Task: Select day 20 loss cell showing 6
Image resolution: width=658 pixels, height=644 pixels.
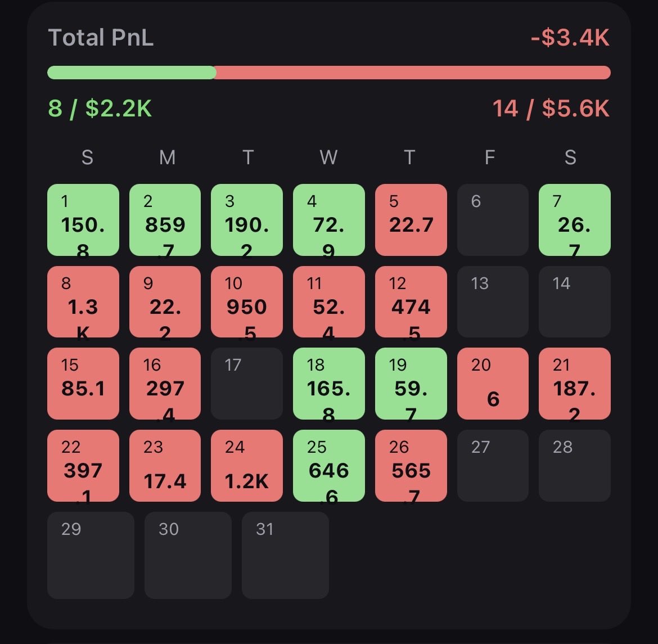Action: pos(493,384)
